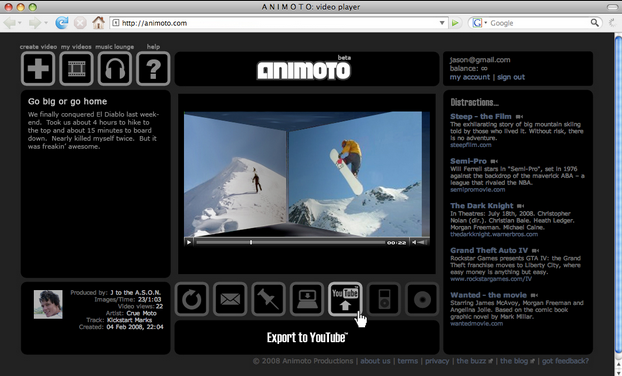Reload the page with the refresh icon
Screen dimensions: 622x376
pyautogui.click(x=61, y=23)
